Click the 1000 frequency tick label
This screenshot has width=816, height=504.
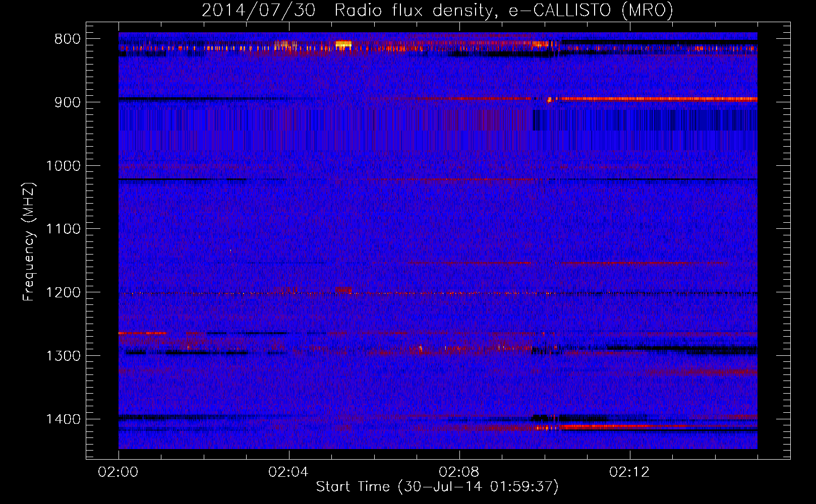64,166
